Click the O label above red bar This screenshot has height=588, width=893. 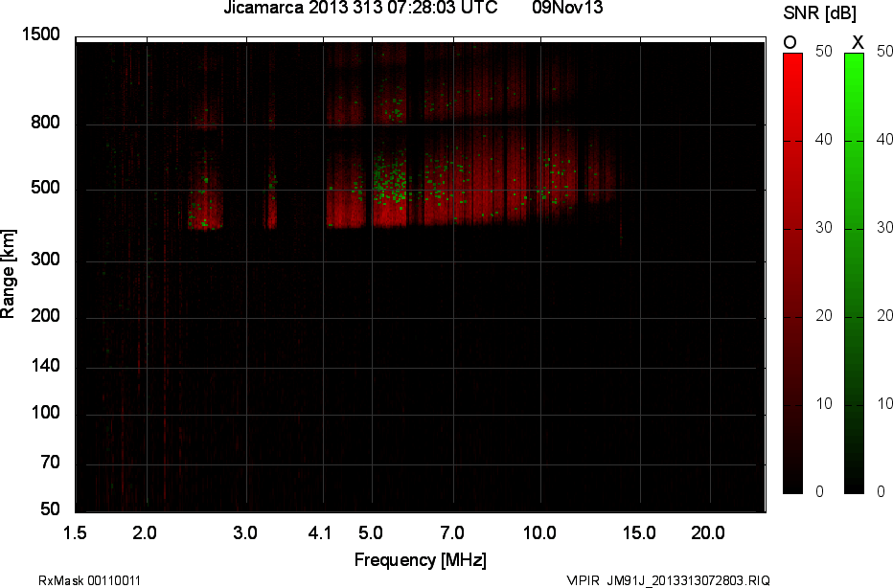790,42
